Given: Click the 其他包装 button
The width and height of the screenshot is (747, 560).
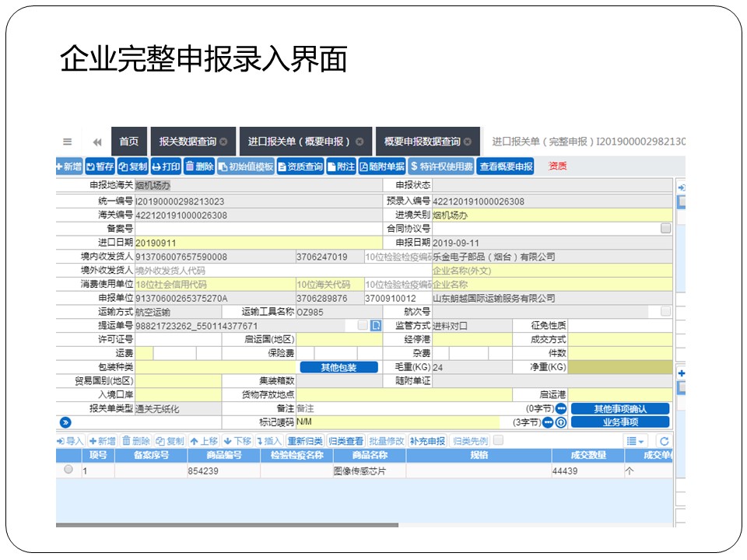Looking at the screenshot, I should pyautogui.click(x=338, y=367).
